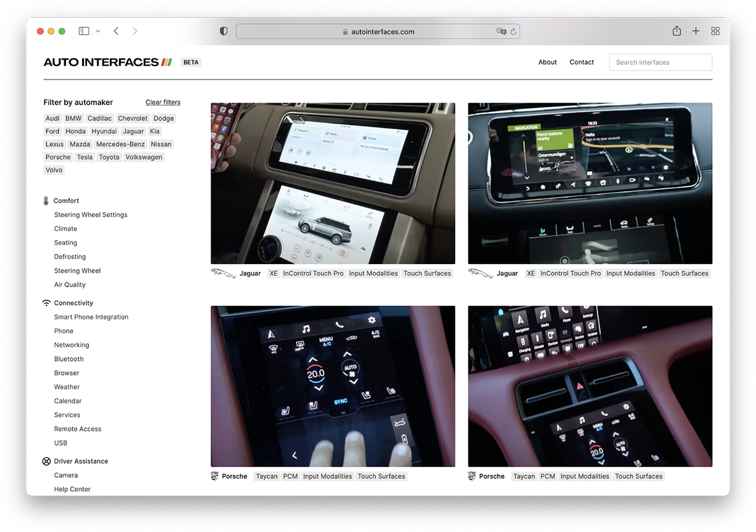Open the Share icon menu

coord(677,31)
